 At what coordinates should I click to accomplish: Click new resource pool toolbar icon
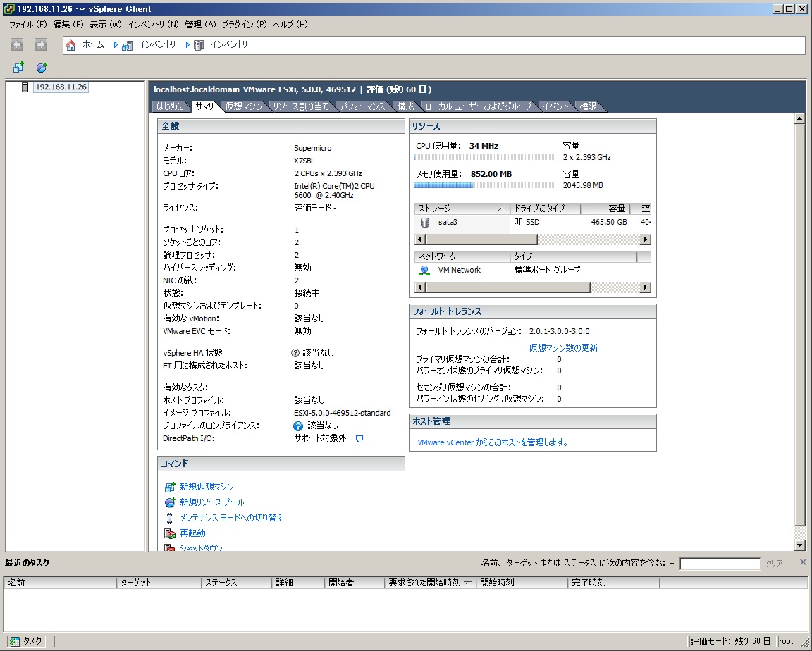(x=42, y=67)
